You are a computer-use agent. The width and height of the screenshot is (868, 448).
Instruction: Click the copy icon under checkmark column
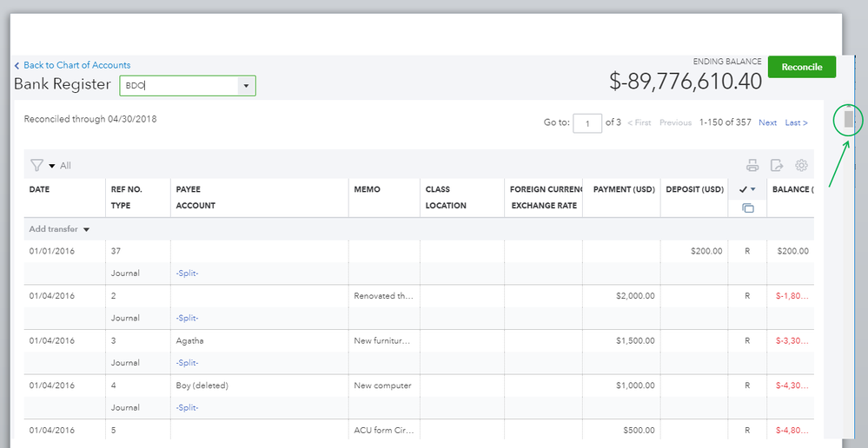coord(747,208)
